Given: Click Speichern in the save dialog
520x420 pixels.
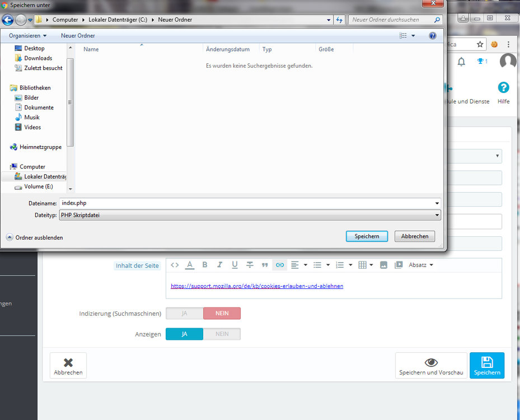Looking at the screenshot, I should pos(367,236).
